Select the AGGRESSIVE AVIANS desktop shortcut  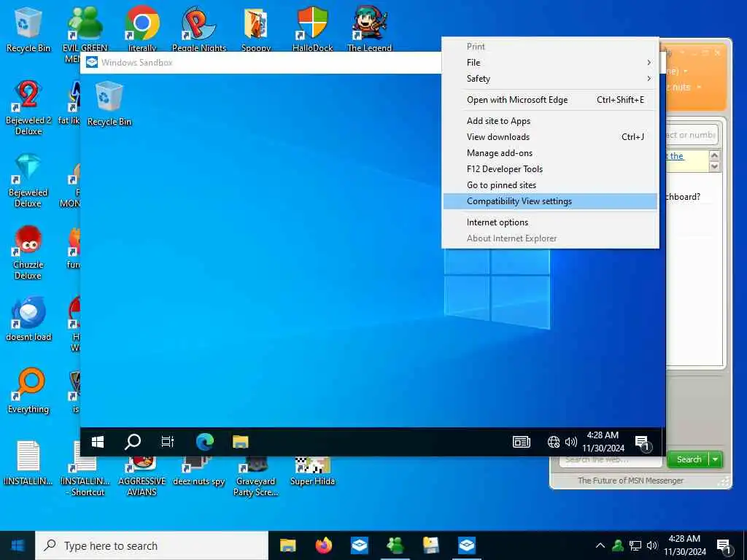[142, 476]
